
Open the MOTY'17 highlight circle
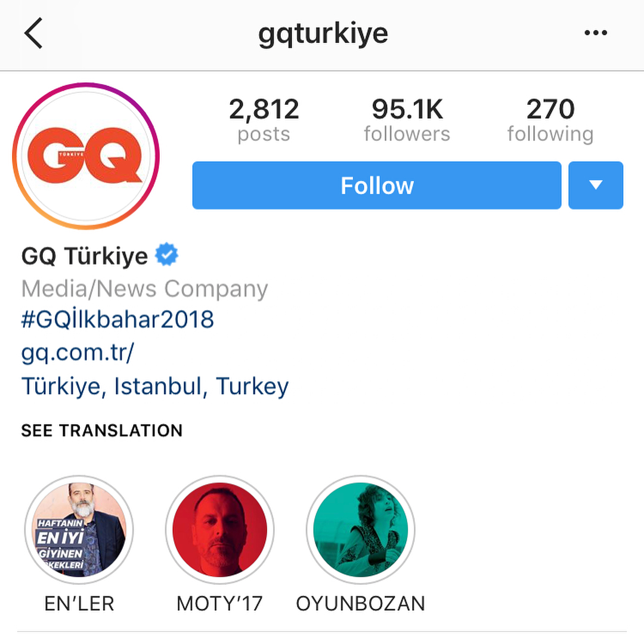[219, 530]
